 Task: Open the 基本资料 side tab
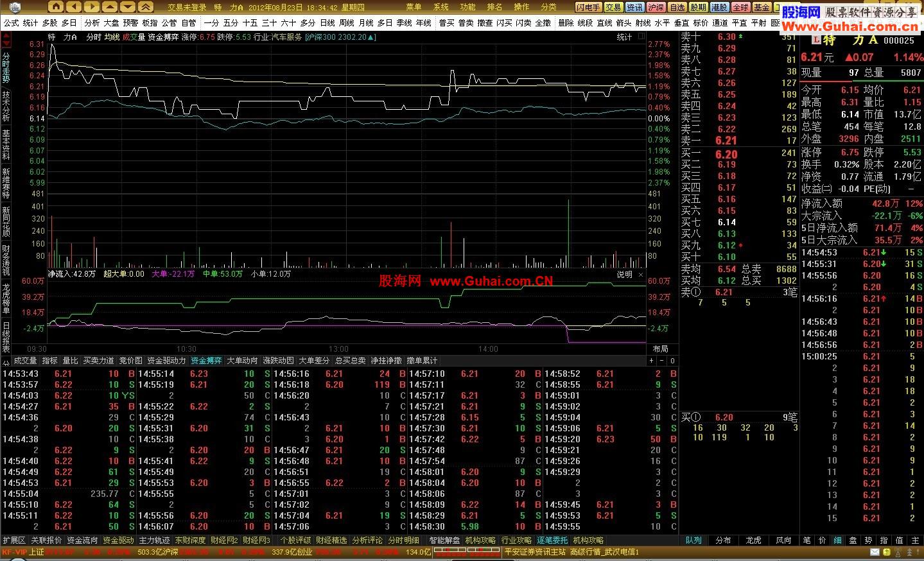(6, 144)
